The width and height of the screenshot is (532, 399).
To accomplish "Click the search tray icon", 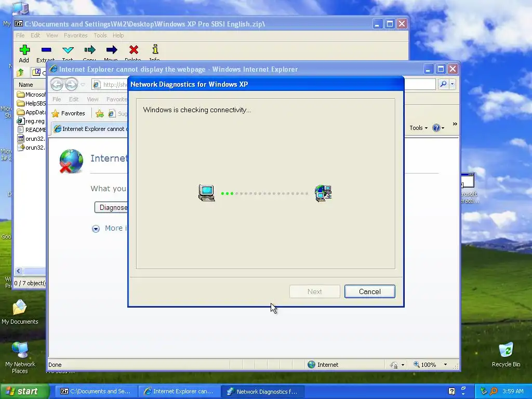I will 494,391.
